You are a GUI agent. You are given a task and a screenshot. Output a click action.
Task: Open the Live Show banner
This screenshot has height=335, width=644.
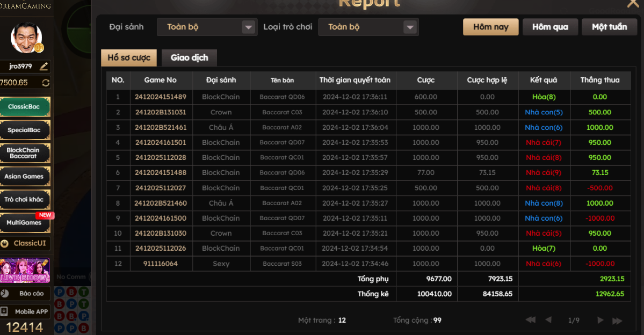click(x=25, y=271)
